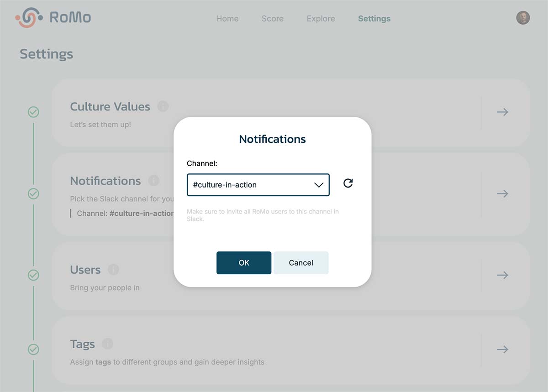Go to the Explore tab
Screen dimensions: 548x392
pos(321,19)
